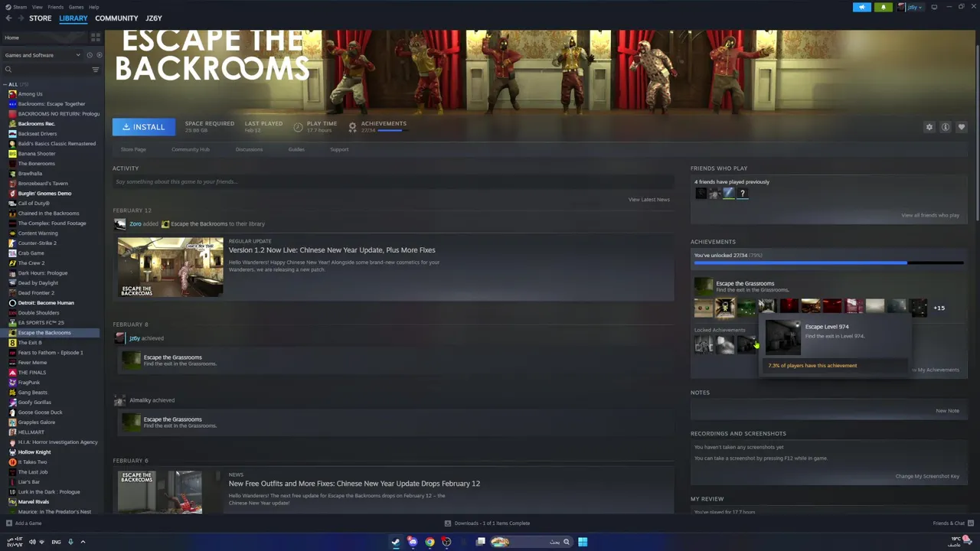
Task: Open the Games menu
Action: pyautogui.click(x=77, y=7)
